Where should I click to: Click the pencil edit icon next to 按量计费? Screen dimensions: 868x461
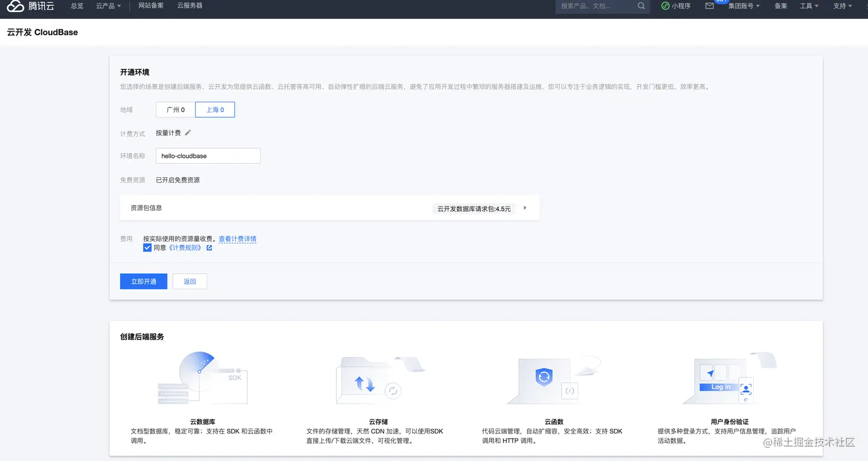click(187, 133)
